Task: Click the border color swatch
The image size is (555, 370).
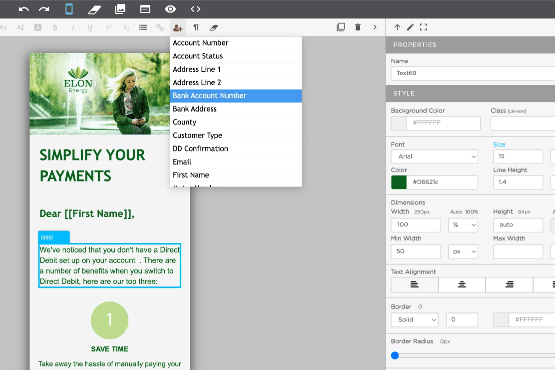Action: click(501, 320)
